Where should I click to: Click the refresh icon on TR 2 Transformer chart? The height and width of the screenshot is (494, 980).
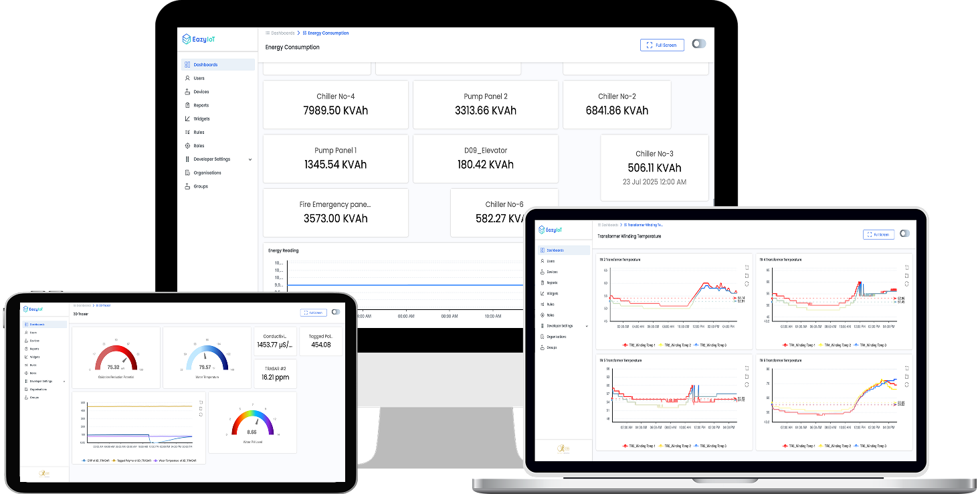(747, 284)
